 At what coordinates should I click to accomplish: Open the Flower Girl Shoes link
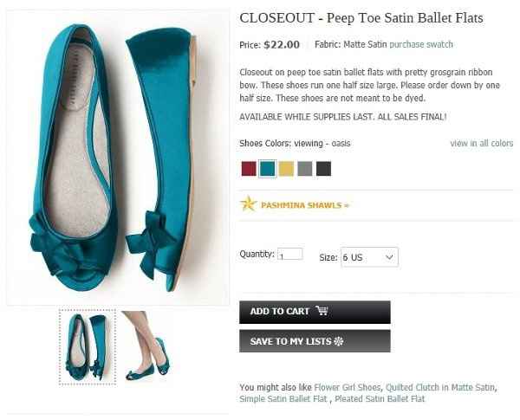346,387
